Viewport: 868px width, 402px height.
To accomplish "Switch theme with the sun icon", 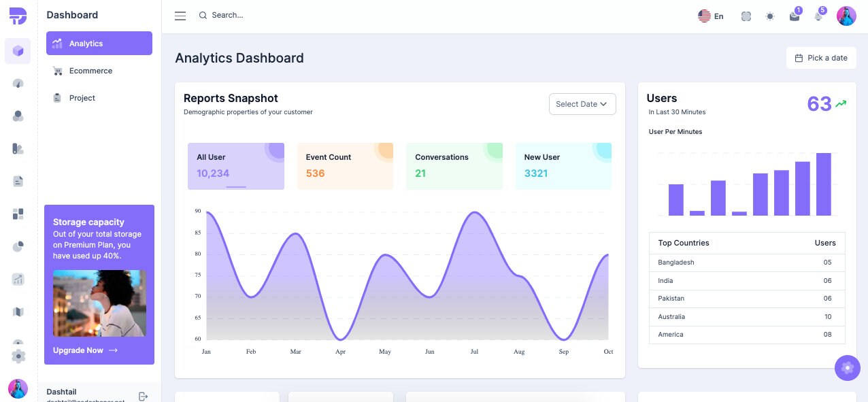I will click(770, 16).
